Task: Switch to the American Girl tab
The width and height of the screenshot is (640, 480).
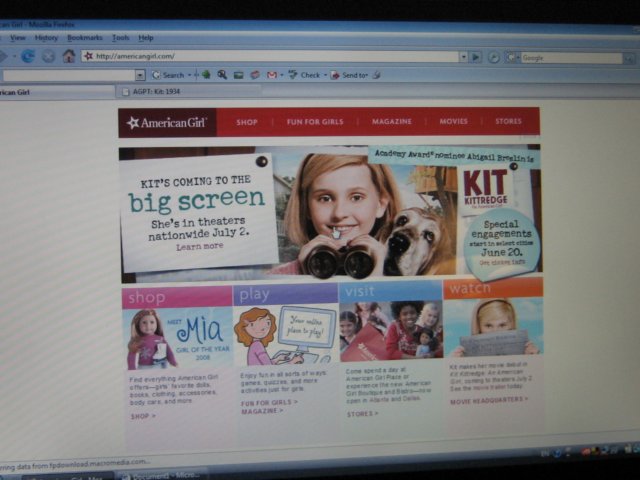Action: click(57, 92)
